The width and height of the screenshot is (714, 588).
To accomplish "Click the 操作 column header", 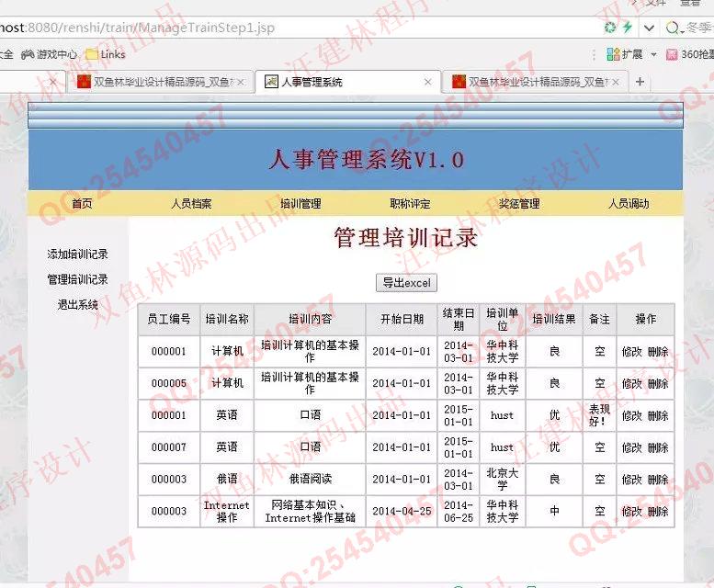I will coord(646,319).
